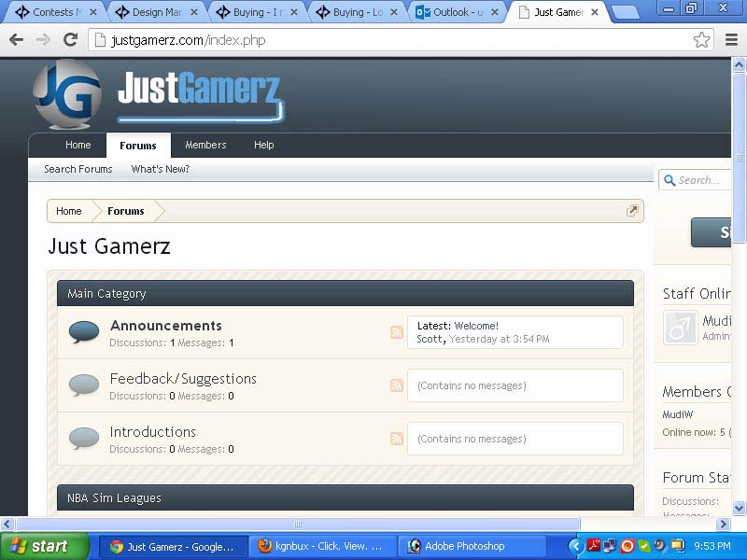Click the Introductions speech bubble icon

point(84,438)
